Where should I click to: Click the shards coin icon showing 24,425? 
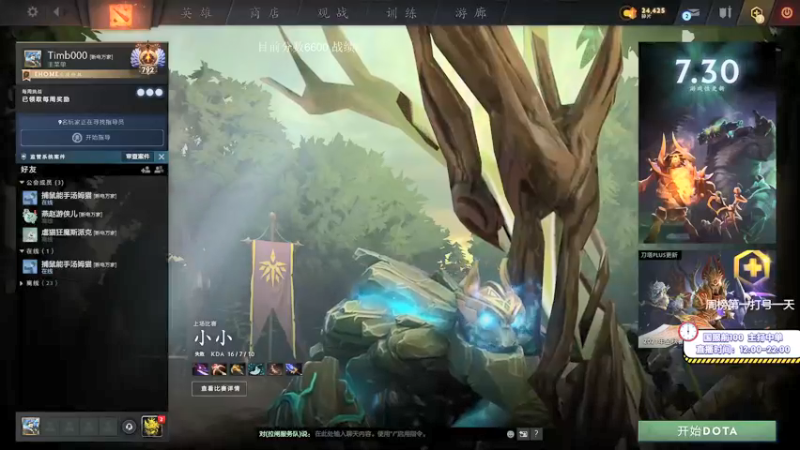coord(629,13)
